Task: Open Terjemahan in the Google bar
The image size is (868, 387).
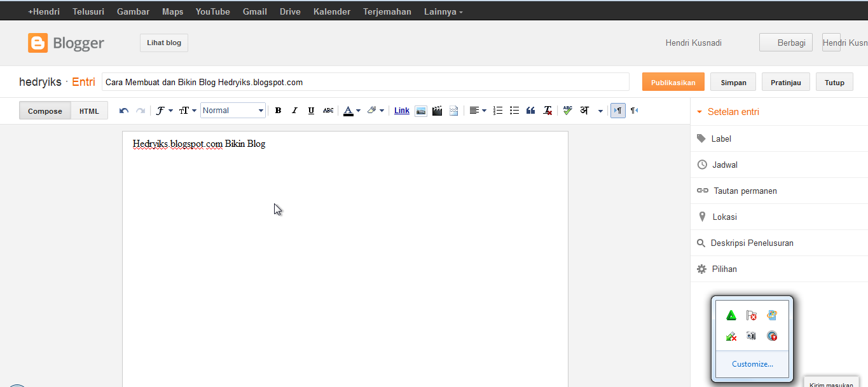Action: (387, 11)
